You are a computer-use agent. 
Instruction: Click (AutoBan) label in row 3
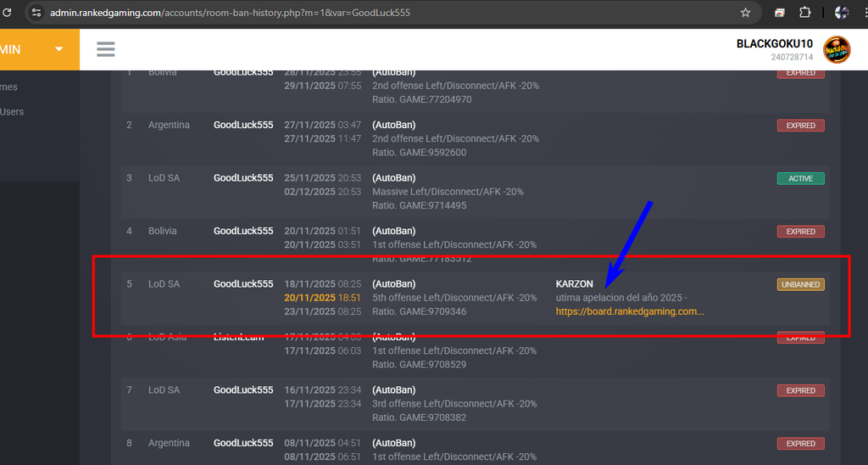(393, 178)
